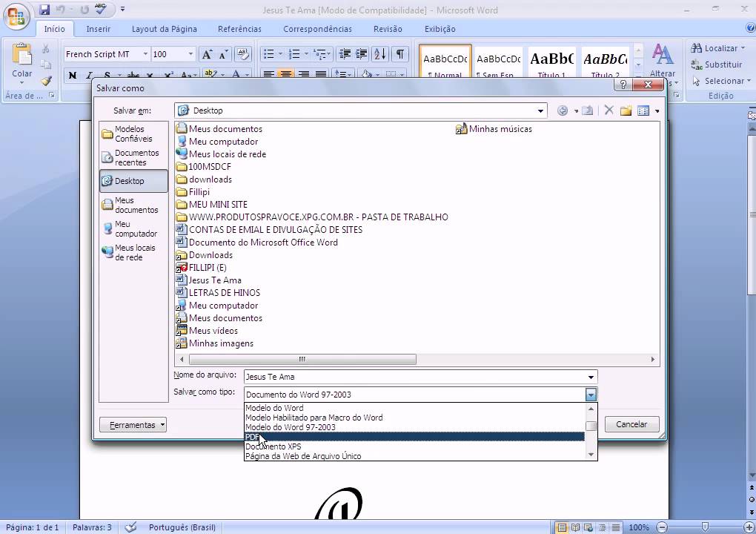Viewport: 756px width, 534px height.
Task: Expand the Nome do arquivo dropdown arrow
Action: pyautogui.click(x=591, y=377)
